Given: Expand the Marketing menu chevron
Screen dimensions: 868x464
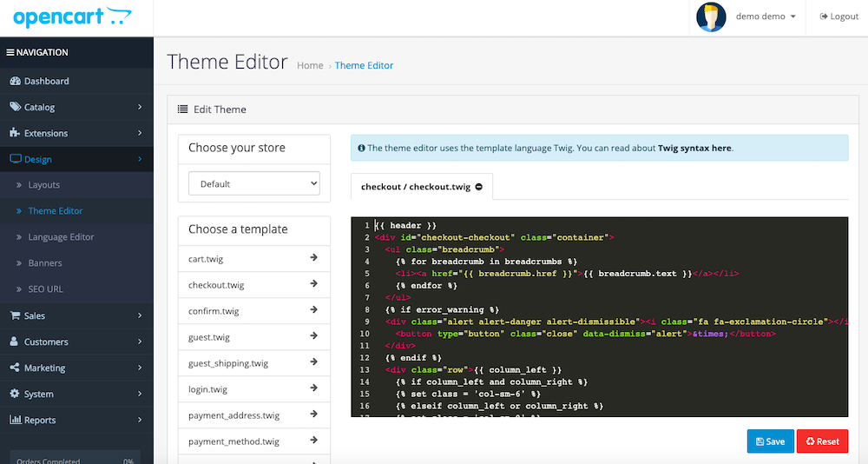Looking at the screenshot, I should [x=140, y=368].
